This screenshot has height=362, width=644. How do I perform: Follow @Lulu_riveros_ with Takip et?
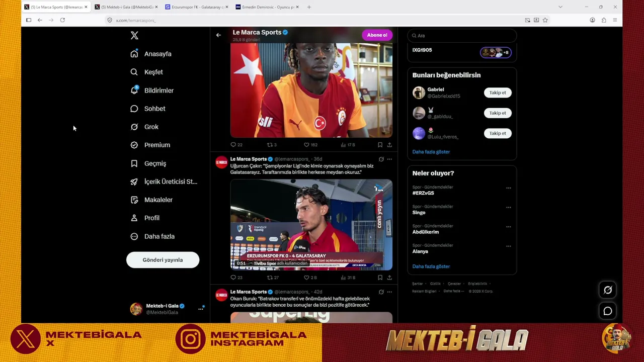[498, 133]
